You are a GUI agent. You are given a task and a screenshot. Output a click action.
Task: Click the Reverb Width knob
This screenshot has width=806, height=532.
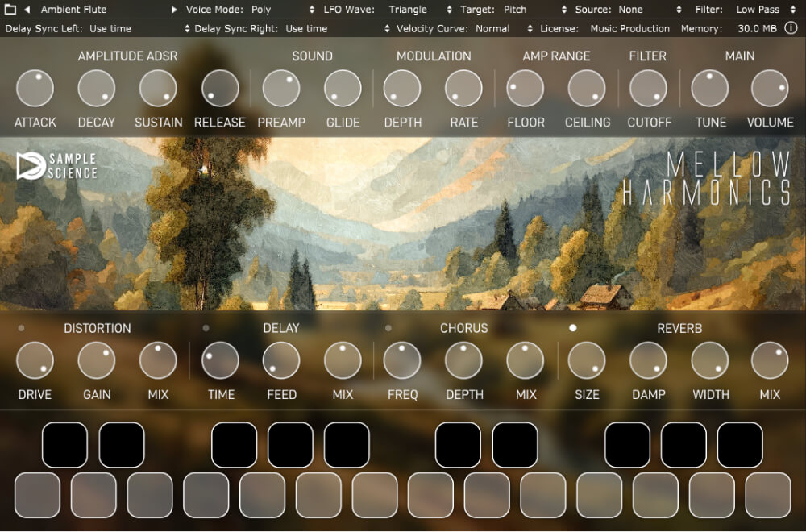click(x=710, y=360)
